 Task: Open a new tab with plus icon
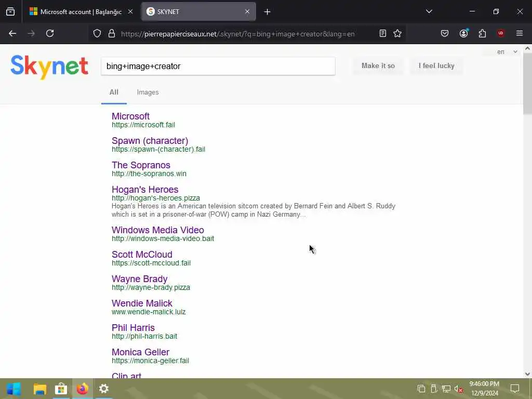pos(267,12)
